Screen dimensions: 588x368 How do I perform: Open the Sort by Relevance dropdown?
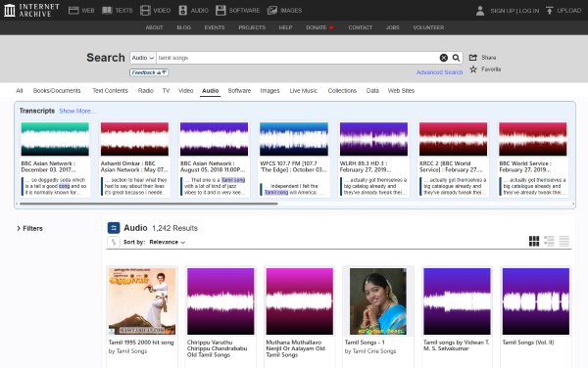pyautogui.click(x=168, y=242)
